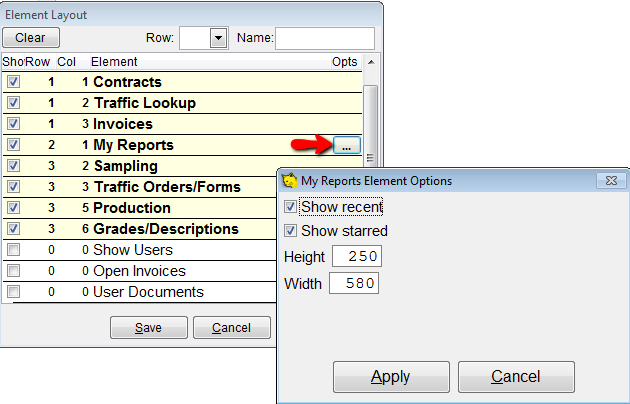Click the Save button in Element Layout

tap(149, 328)
